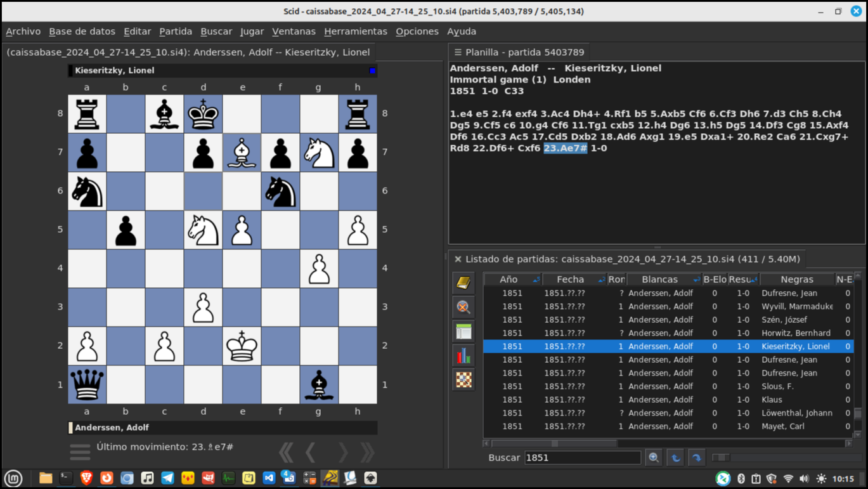Click the black king on d8
The width and height of the screenshot is (868, 489).
[203, 114]
